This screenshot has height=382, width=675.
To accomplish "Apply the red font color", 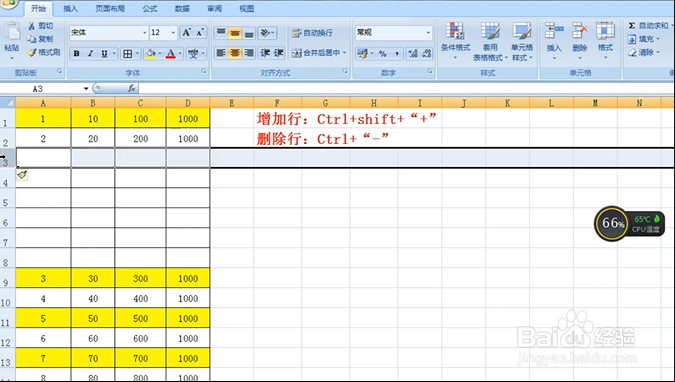I will pyautogui.click(x=170, y=53).
